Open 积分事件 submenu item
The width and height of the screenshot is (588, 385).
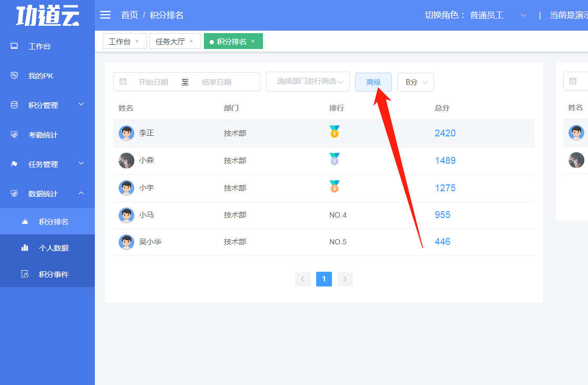tap(47, 274)
